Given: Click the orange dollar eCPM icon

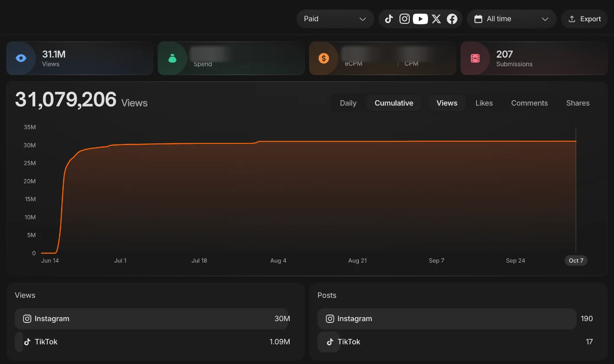Looking at the screenshot, I should [x=323, y=58].
